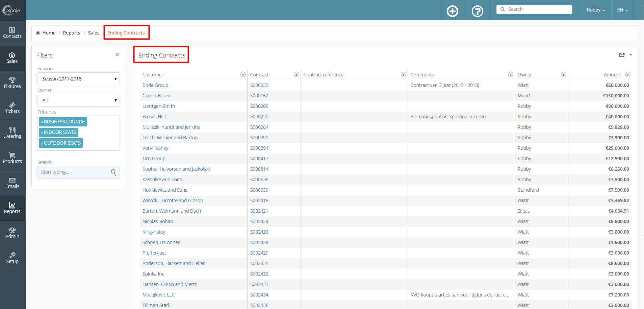Select comment 'Animatiesponsor: Sporting Lokeren'

coord(448,117)
